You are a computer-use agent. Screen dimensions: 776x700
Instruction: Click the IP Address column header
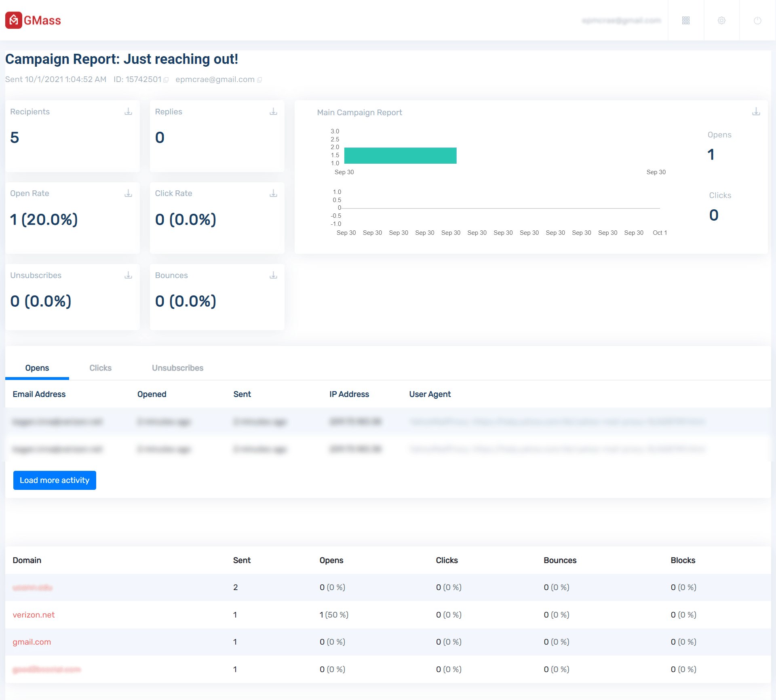click(x=349, y=394)
